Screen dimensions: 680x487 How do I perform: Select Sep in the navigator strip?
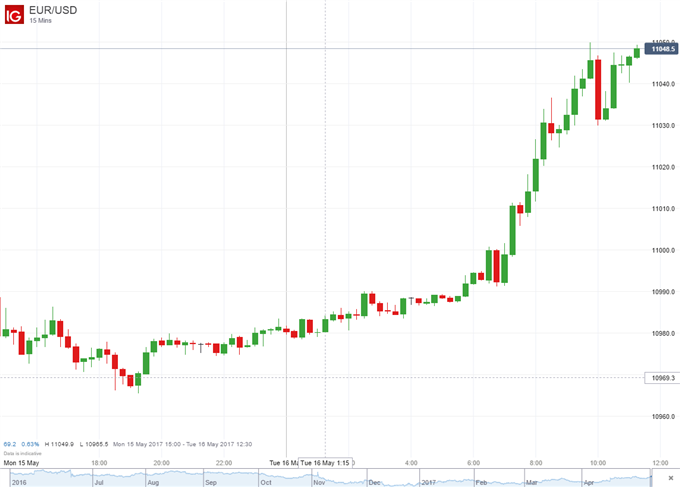coord(211,482)
